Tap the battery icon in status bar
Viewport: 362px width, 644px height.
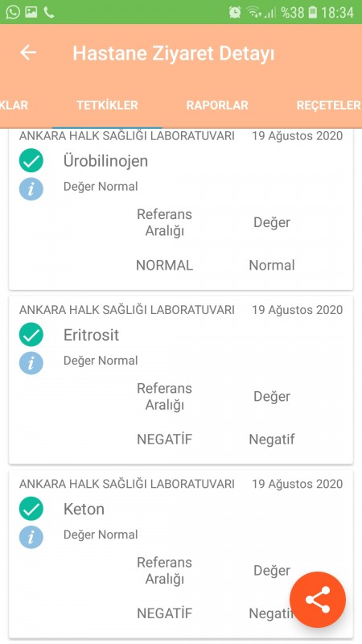(x=312, y=12)
